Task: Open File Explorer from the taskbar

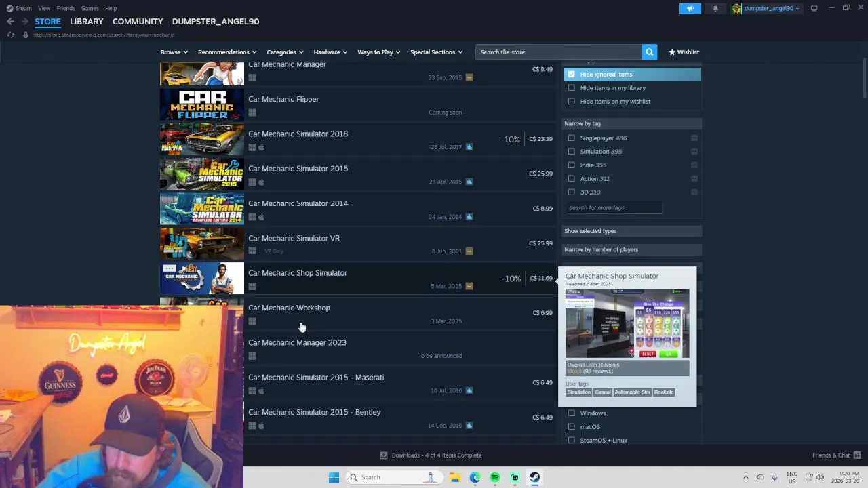Action: pos(455,477)
